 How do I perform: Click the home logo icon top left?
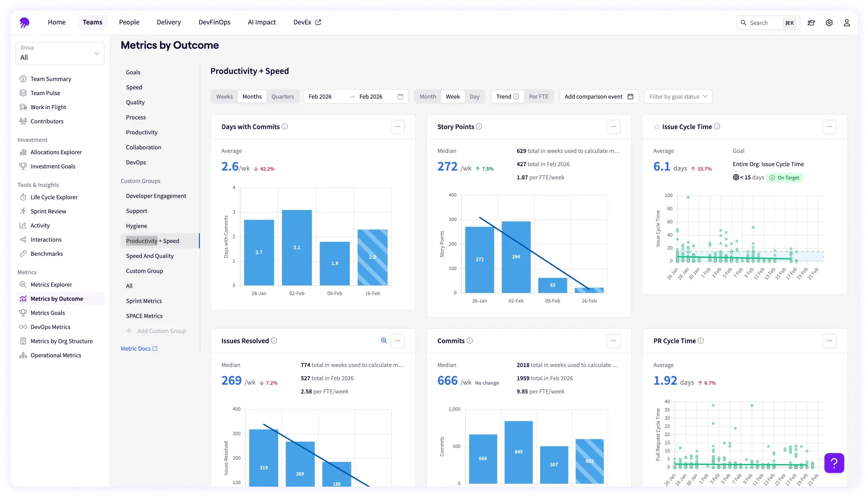click(x=24, y=23)
